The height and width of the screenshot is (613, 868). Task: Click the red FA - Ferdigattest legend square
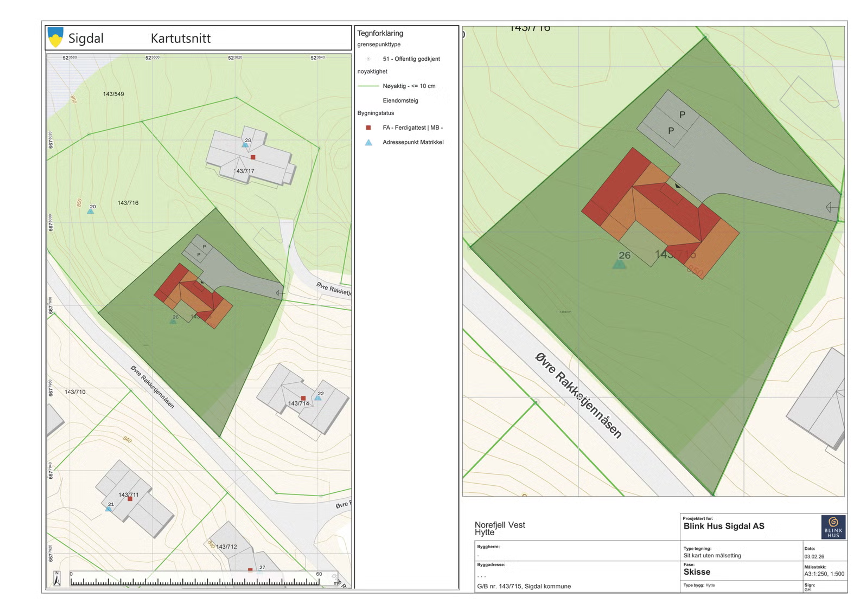click(368, 128)
